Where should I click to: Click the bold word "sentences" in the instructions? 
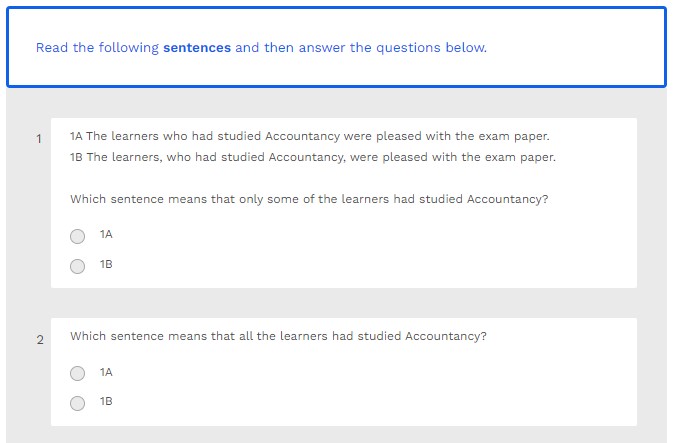pos(197,48)
